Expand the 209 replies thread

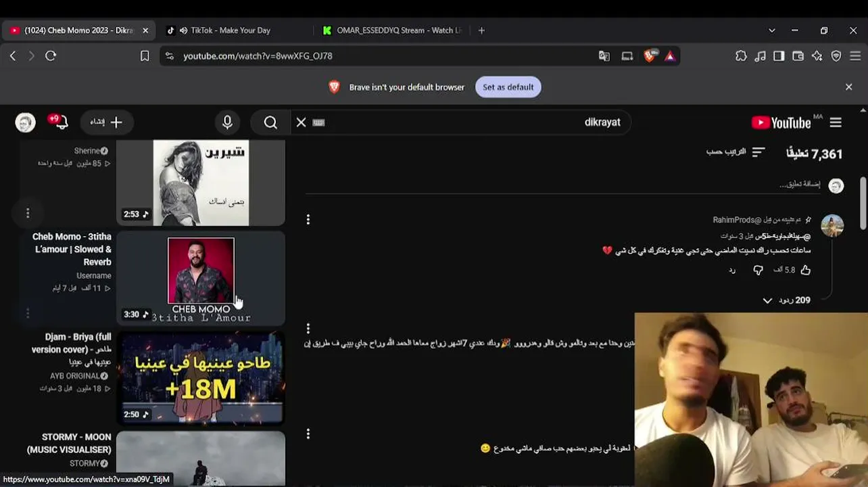pyautogui.click(x=786, y=300)
